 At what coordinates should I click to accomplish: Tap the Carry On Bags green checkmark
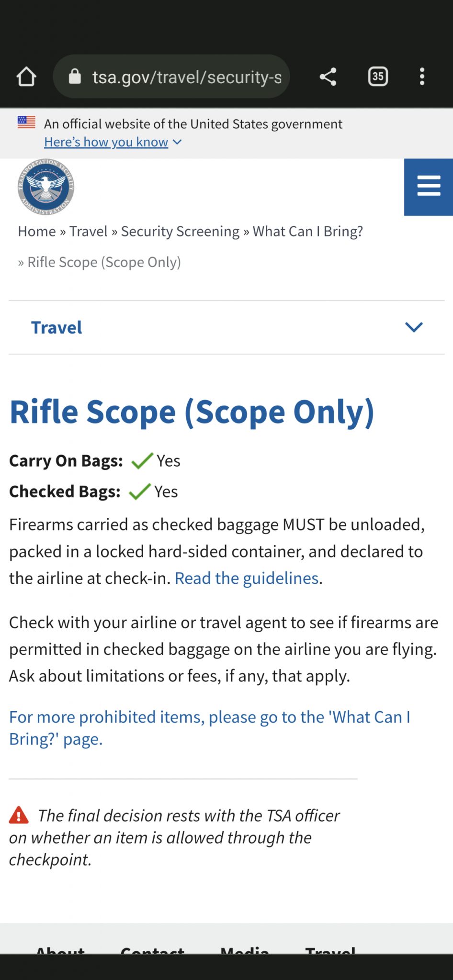pyautogui.click(x=142, y=461)
